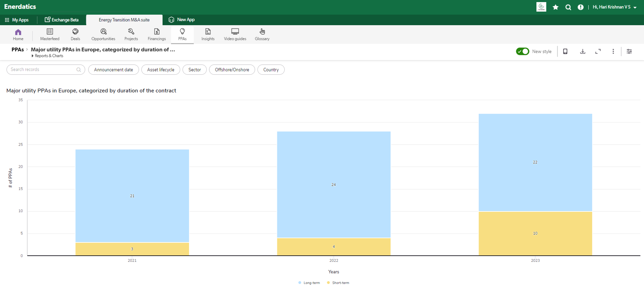Expand the user account menu

click(615, 7)
